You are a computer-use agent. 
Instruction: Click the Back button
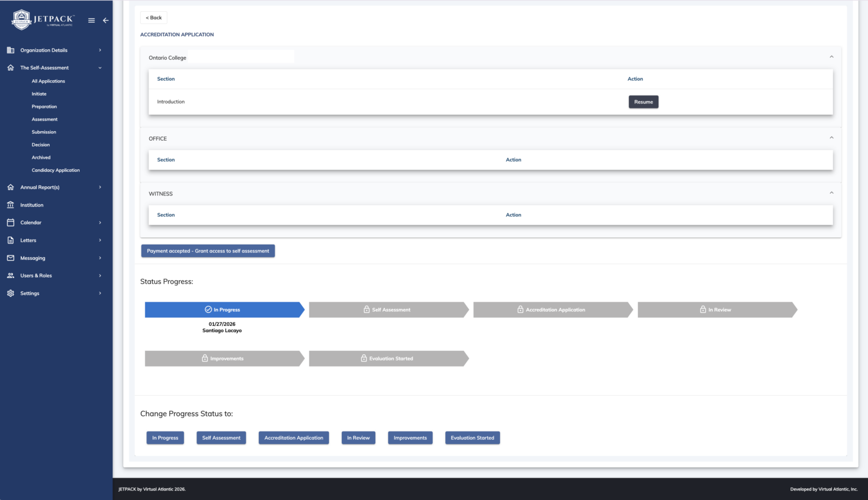(x=154, y=18)
